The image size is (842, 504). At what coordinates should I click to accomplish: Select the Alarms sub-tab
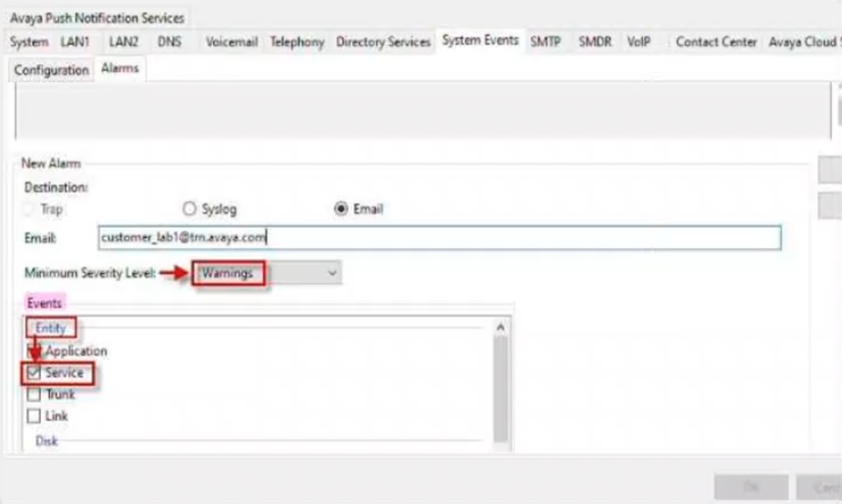120,69
